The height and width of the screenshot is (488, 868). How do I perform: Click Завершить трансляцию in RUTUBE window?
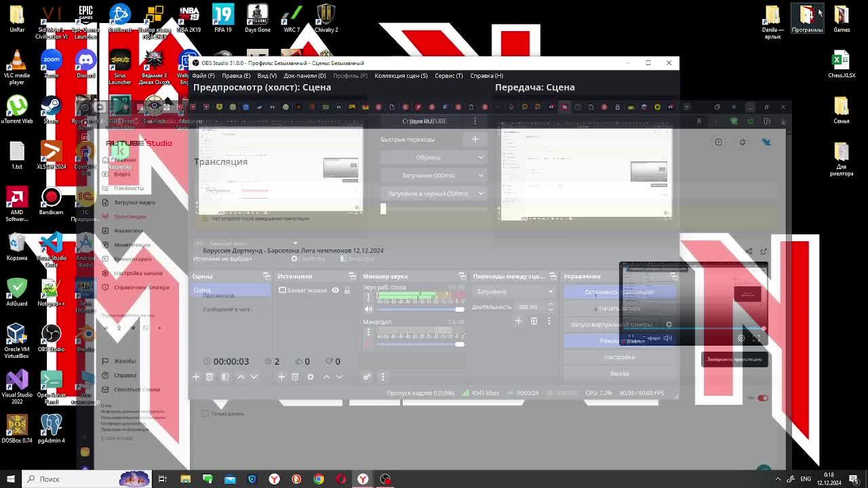(x=734, y=359)
